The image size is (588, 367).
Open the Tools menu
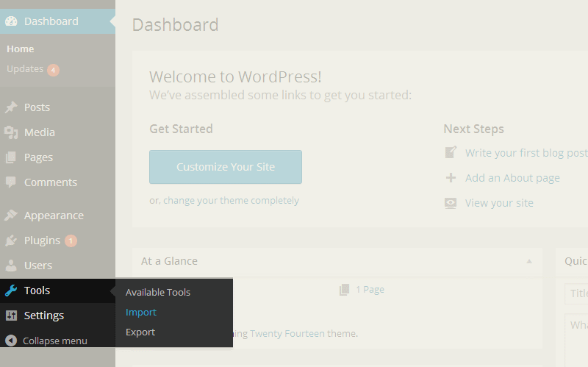point(58,291)
